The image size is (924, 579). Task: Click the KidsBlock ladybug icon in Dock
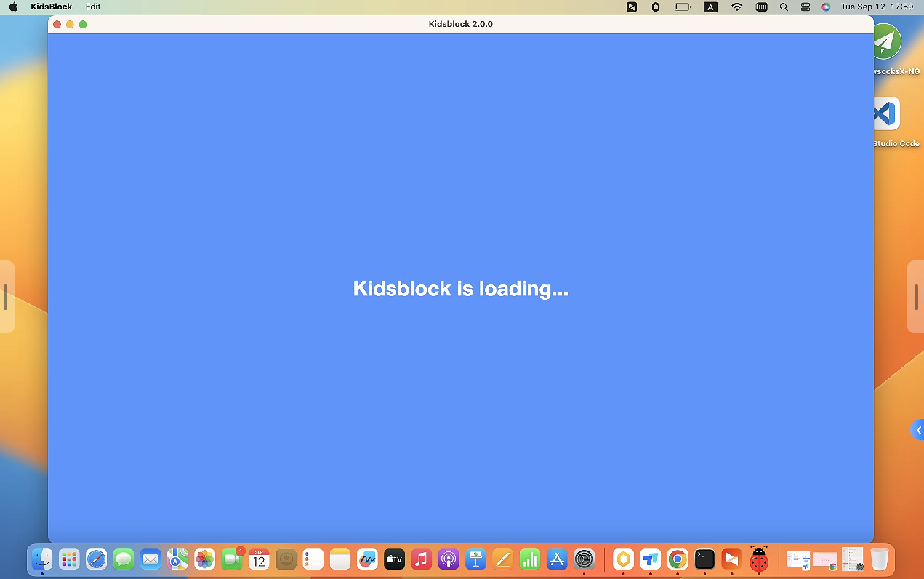pos(759,559)
